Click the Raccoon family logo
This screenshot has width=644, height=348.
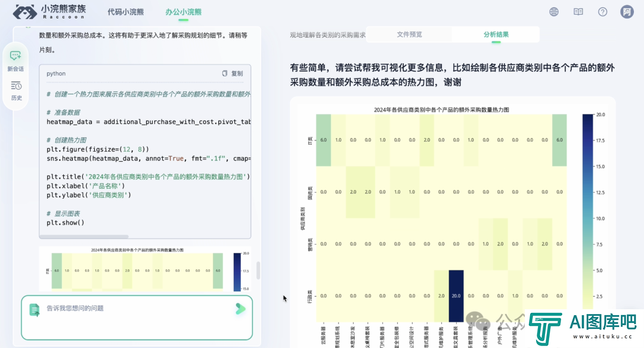click(49, 11)
